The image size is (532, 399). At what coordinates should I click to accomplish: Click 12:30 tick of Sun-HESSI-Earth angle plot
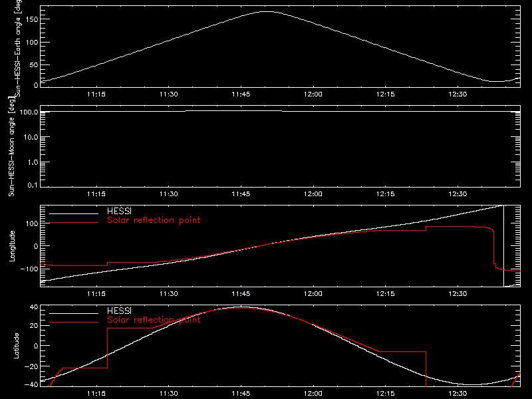click(458, 94)
